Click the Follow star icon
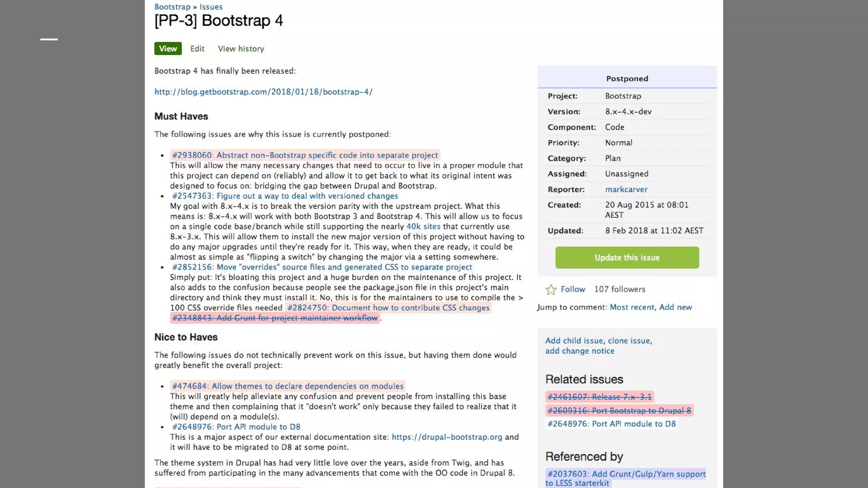 (x=551, y=289)
